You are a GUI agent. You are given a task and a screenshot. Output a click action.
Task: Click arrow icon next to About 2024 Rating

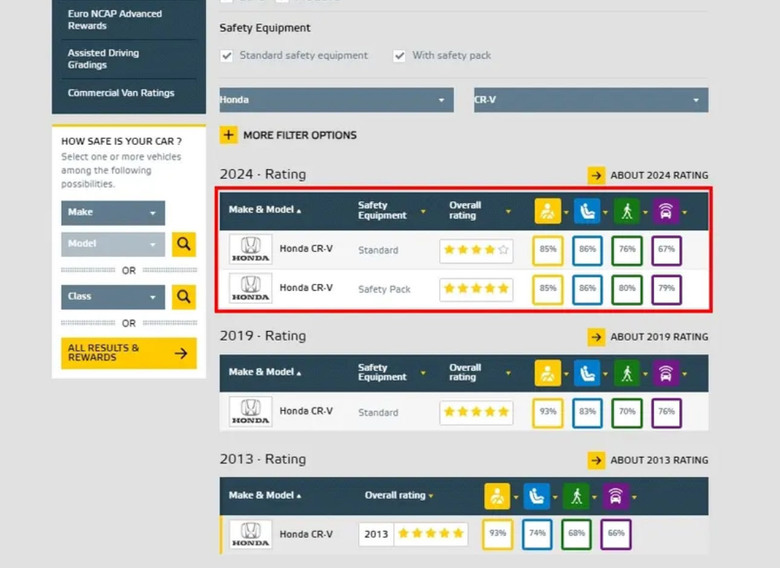click(x=596, y=175)
